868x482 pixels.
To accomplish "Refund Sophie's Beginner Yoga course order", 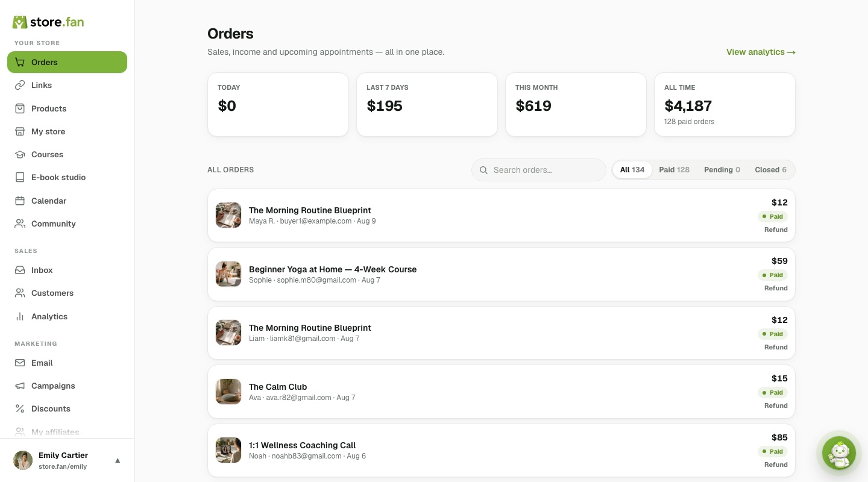I will coord(776,288).
